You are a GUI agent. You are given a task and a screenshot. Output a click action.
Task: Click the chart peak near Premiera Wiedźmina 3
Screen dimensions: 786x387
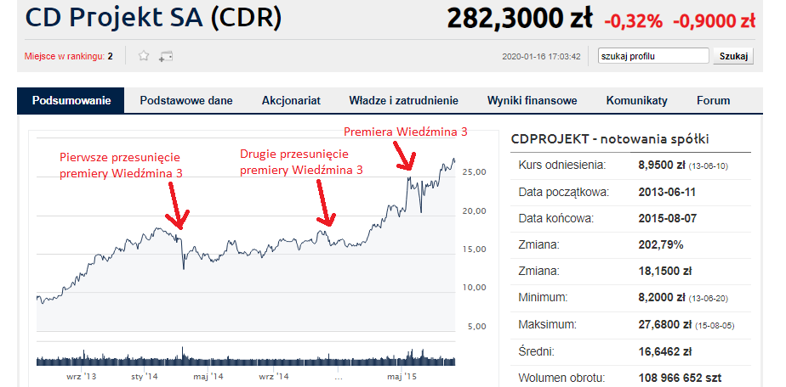(410, 177)
